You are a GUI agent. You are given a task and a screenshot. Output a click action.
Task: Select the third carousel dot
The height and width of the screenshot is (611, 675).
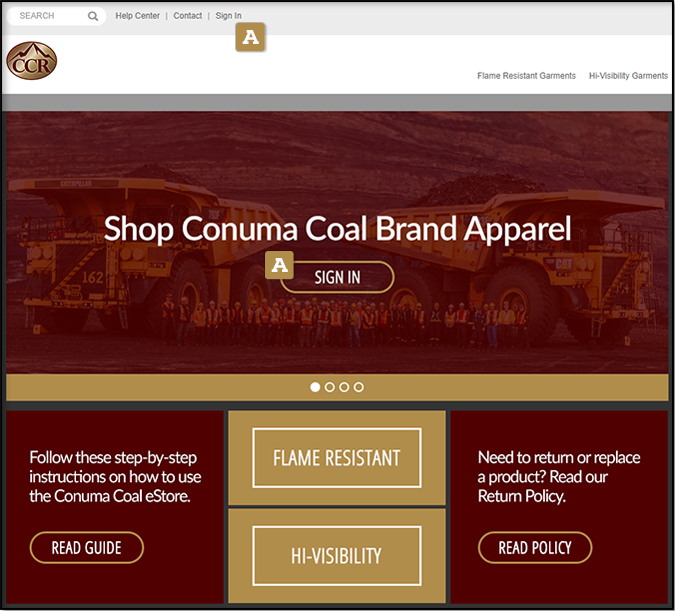(x=344, y=387)
